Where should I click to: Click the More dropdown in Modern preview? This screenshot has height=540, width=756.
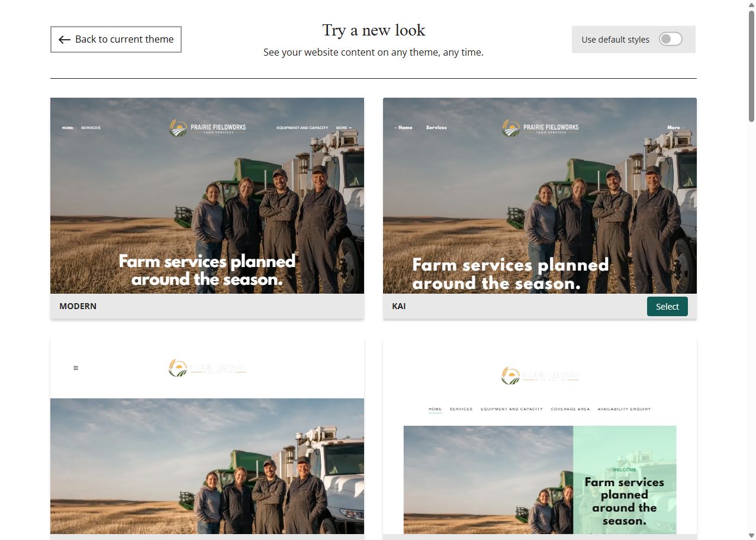pos(344,128)
